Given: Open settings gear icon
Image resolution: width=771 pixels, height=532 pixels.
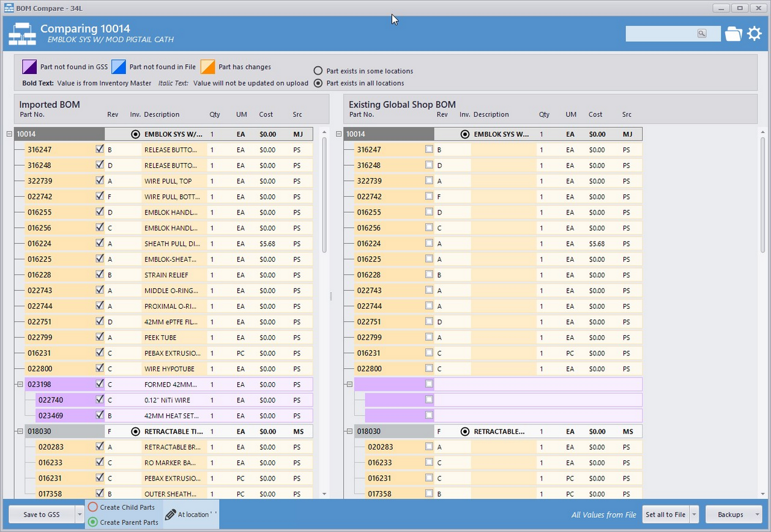Looking at the screenshot, I should [754, 33].
